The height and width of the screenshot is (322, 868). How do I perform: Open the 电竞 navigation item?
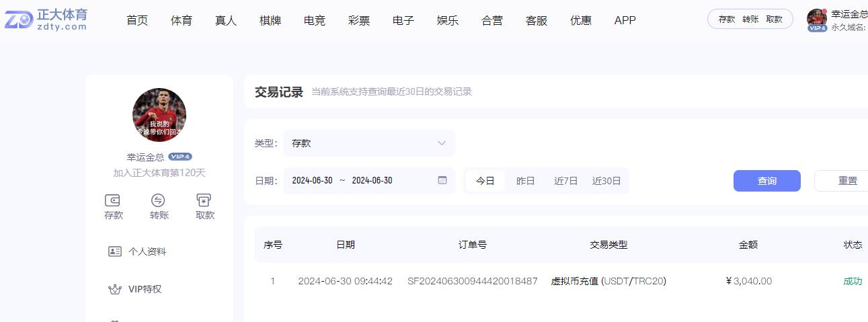(315, 20)
